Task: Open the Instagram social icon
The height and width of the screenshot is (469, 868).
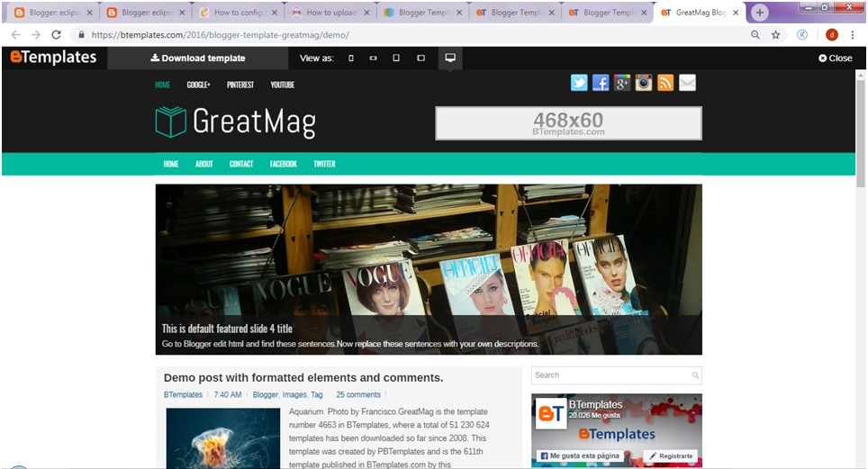Action: (644, 83)
